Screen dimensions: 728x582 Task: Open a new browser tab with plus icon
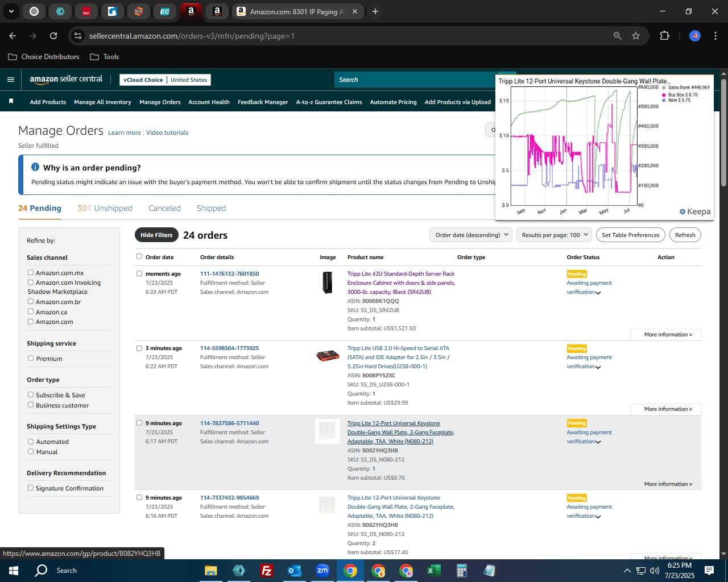click(x=375, y=11)
